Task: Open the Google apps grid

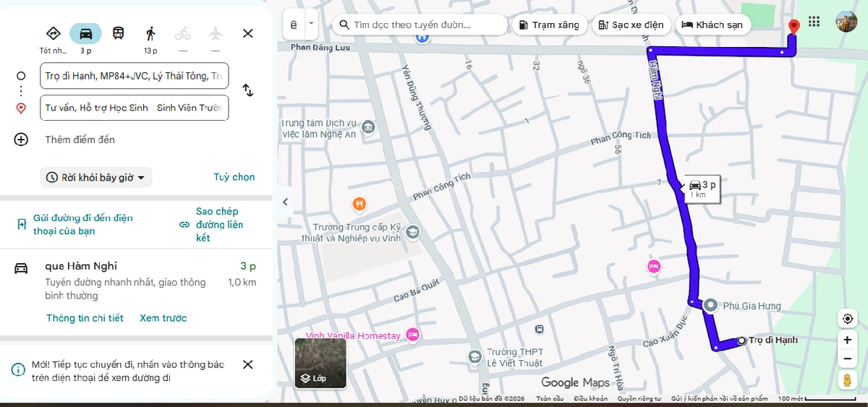Action: pos(814,22)
